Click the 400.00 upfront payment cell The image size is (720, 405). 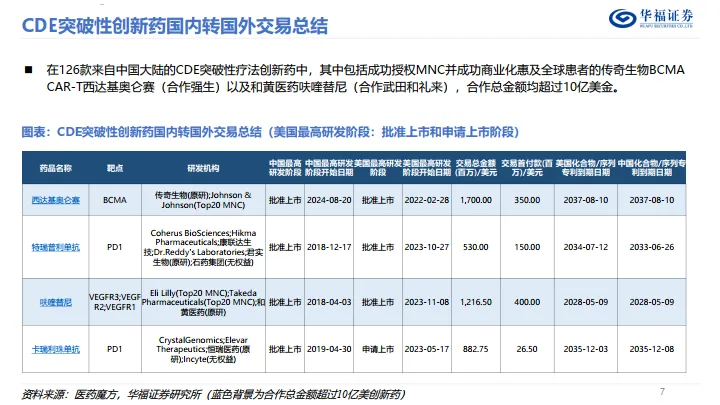[x=527, y=302]
